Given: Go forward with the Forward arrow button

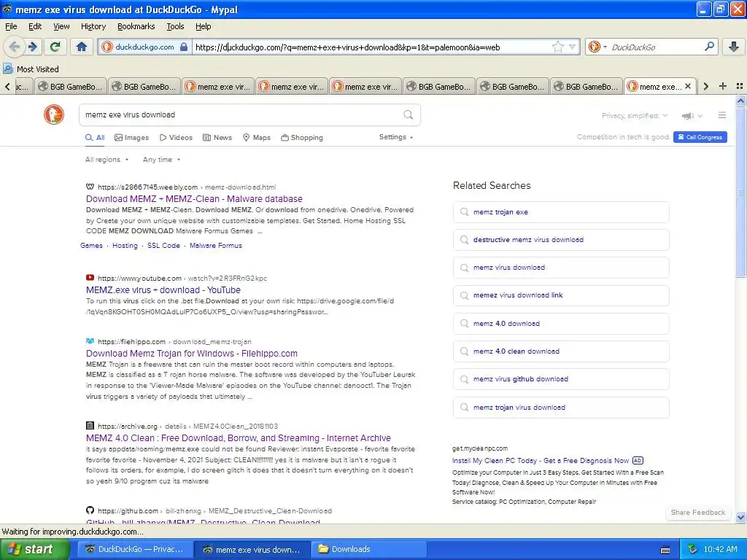Looking at the screenshot, I should point(33,47).
